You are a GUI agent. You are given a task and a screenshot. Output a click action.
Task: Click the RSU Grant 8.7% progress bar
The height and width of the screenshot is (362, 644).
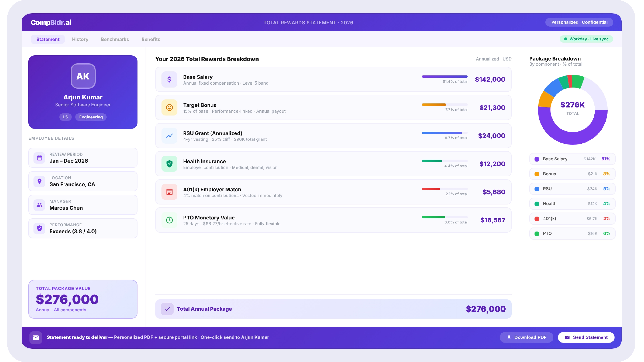coord(445,133)
